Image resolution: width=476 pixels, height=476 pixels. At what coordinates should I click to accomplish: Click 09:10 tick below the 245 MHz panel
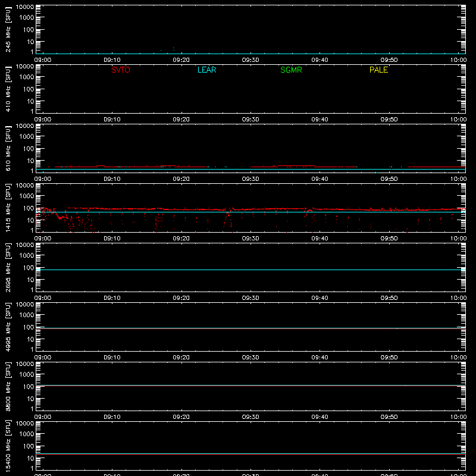click(112, 60)
